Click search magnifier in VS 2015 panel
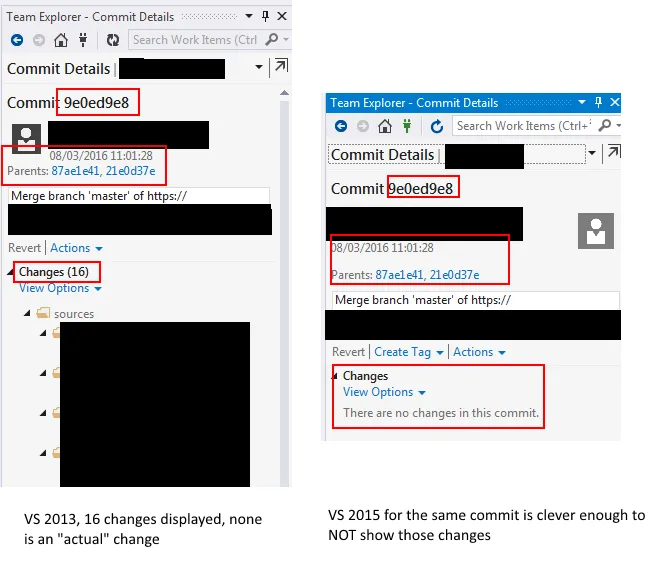657x564 pixels. [x=605, y=125]
